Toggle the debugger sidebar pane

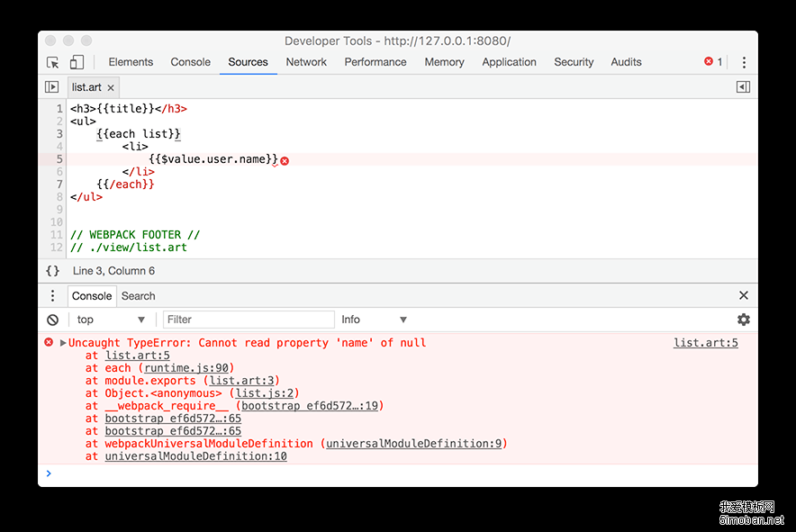tap(743, 87)
